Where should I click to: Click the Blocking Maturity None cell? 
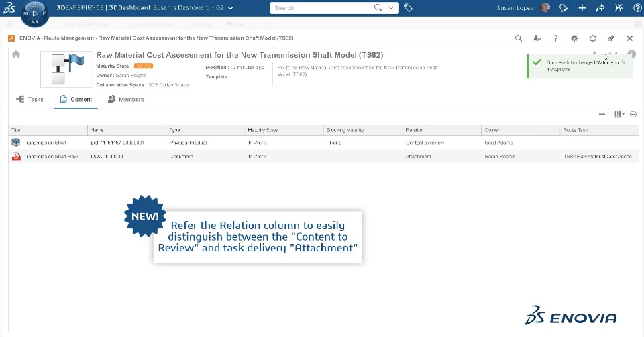pyautogui.click(x=335, y=143)
